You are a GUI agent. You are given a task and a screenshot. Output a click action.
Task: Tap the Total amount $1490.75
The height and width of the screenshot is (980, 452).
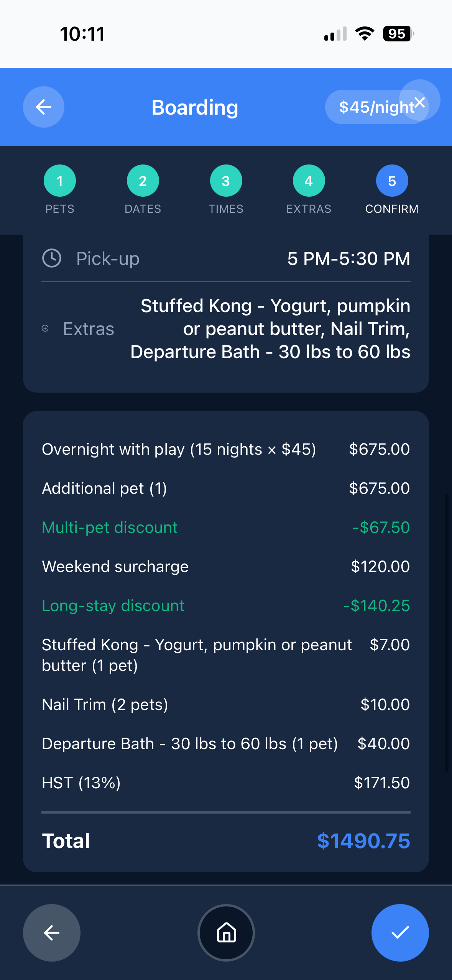pos(363,841)
